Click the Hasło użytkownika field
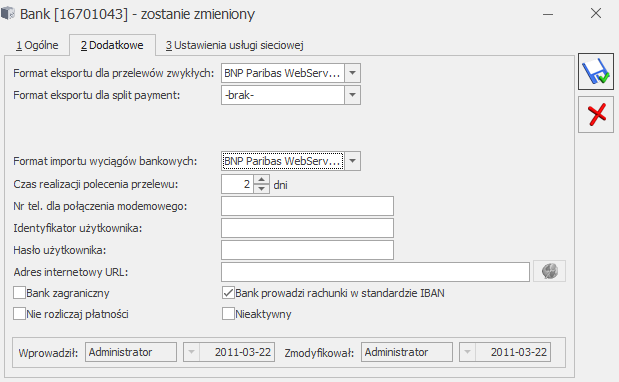Viewport: 619px width, 382px height. 307,250
